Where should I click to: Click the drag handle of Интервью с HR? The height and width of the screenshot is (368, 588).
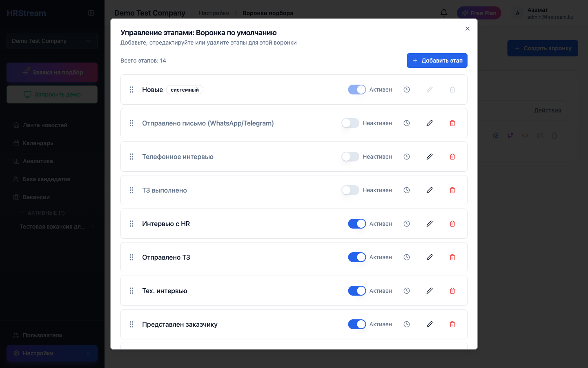(131, 224)
